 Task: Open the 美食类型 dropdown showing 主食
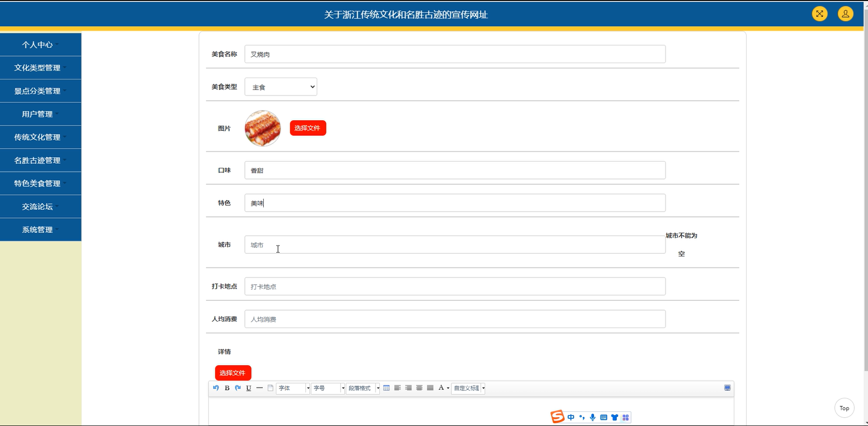click(281, 87)
